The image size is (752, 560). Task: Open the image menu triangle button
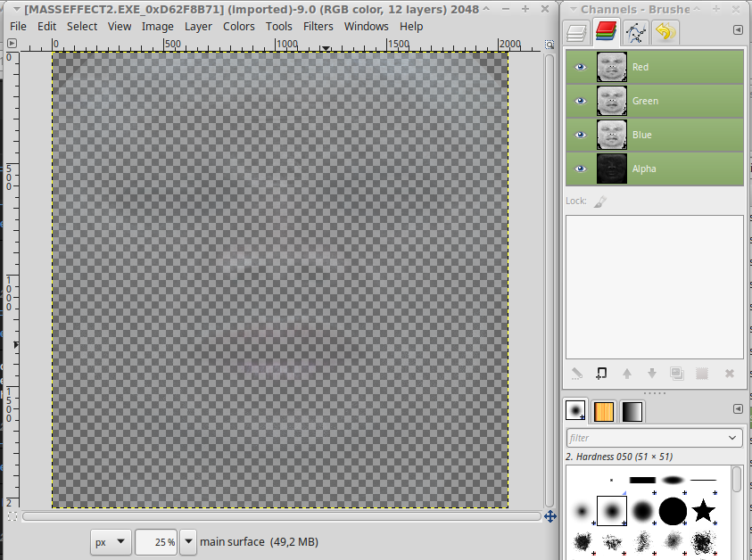pyautogui.click(x=12, y=44)
